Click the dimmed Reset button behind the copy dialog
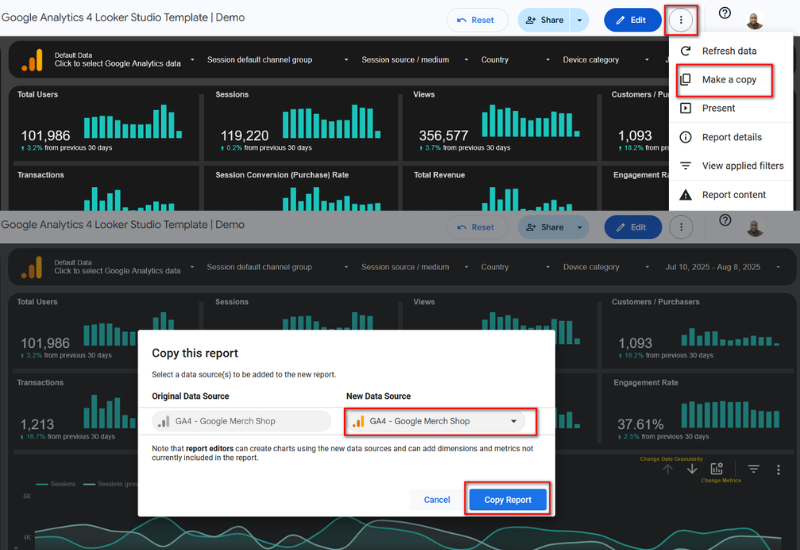The width and height of the screenshot is (800, 550). pos(477,228)
